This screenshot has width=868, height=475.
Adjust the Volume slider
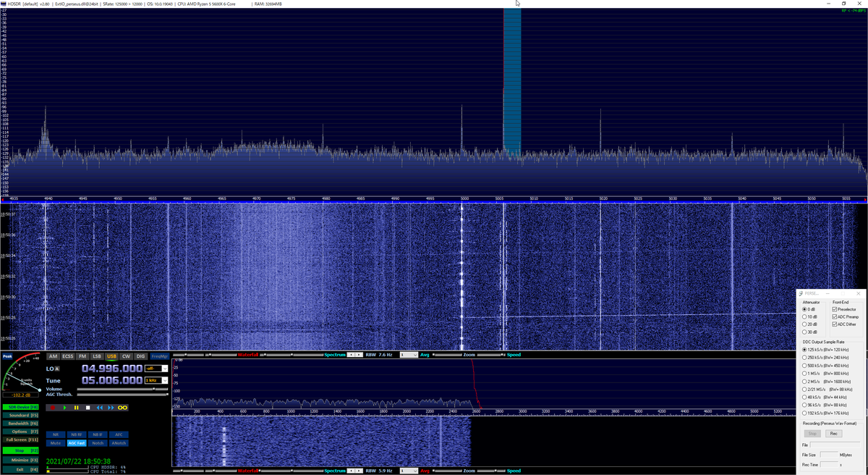pyautogui.click(x=122, y=389)
